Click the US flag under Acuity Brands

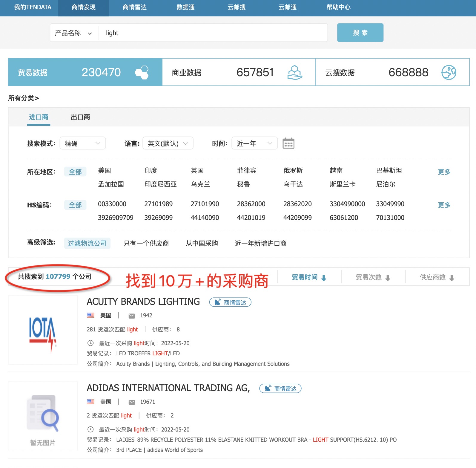coord(90,315)
